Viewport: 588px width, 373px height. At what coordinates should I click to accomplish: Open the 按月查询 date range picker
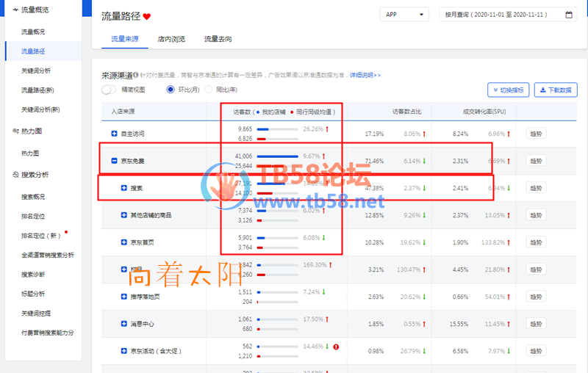pos(508,15)
